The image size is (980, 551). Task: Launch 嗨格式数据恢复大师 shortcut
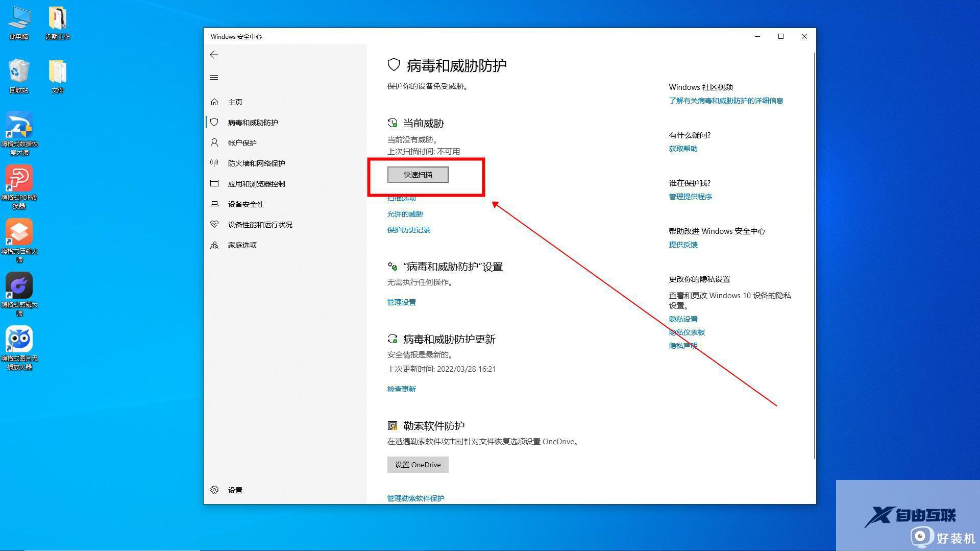pos(19,134)
